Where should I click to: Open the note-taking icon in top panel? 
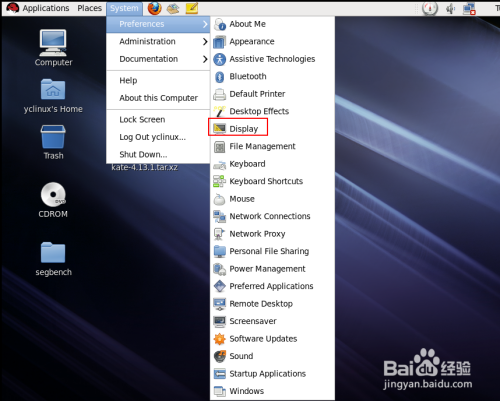[192, 8]
